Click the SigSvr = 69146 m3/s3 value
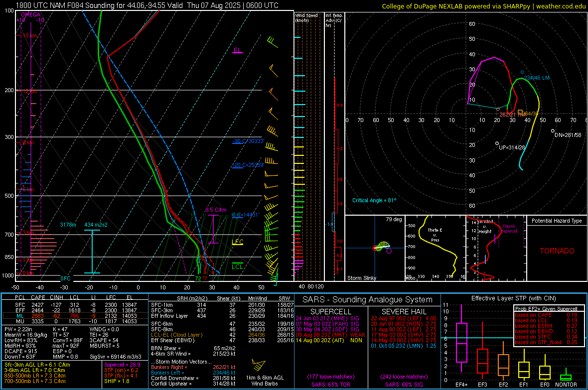The width and height of the screenshot is (588, 390). [116, 357]
